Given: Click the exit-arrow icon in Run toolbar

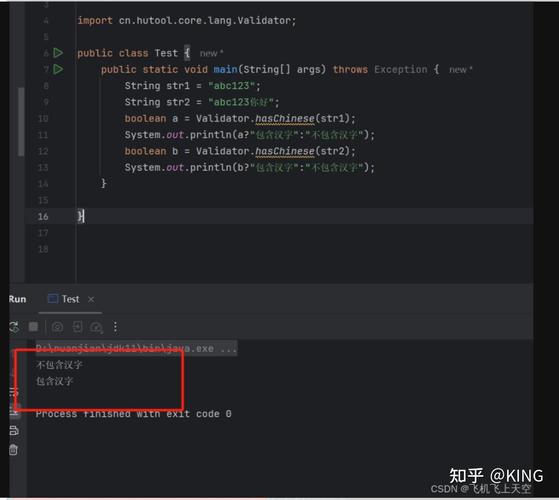Looking at the screenshot, I should click(x=77, y=326).
